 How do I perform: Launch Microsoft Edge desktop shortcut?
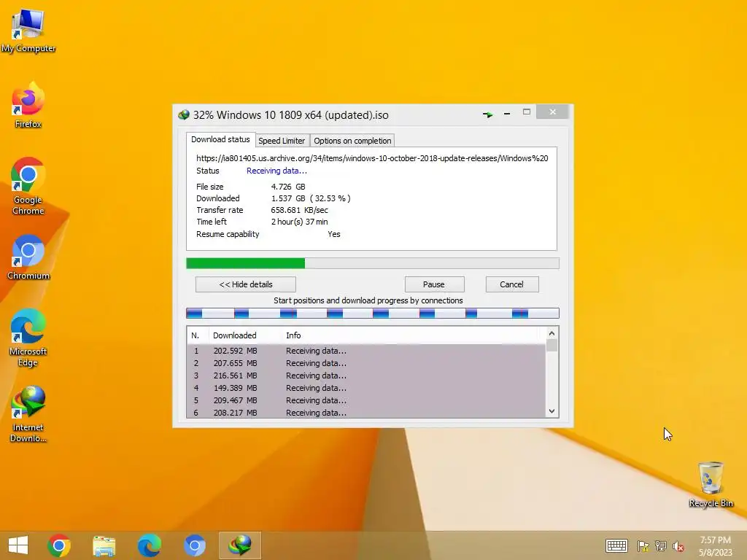pos(28,338)
